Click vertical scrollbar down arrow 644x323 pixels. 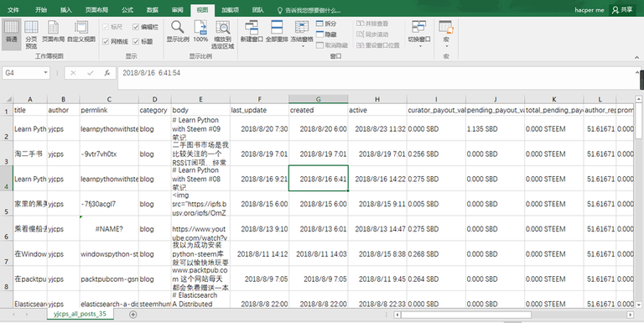coord(638,305)
